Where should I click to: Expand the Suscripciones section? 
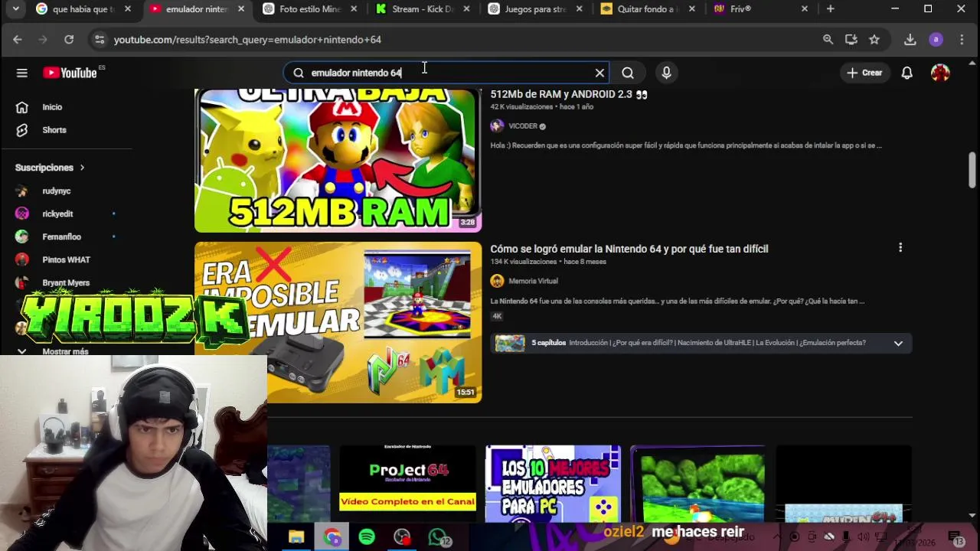[x=50, y=168]
